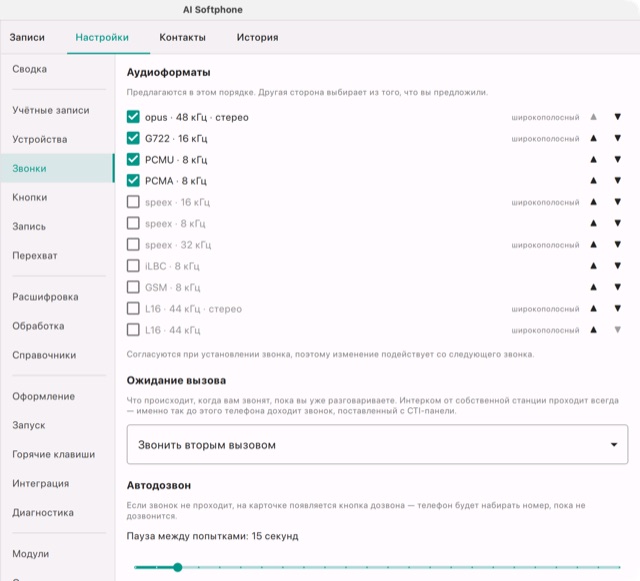Enable the speex 16 кГц codec
The height and width of the screenshot is (581, 640).
[x=133, y=202]
